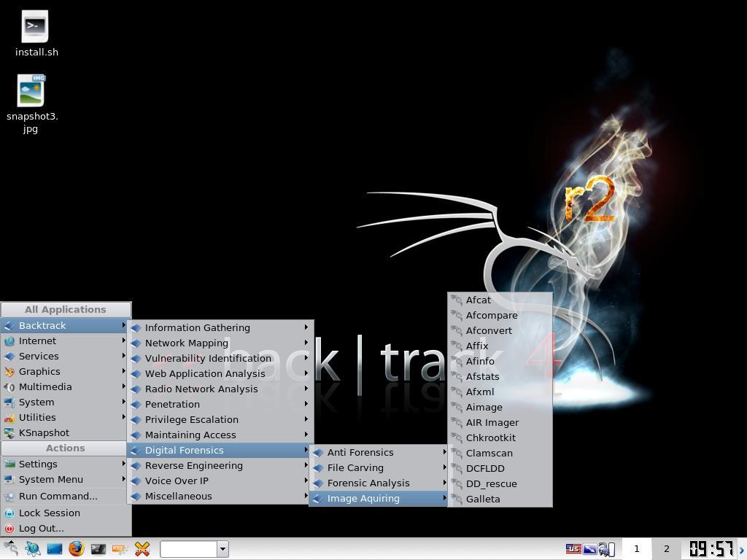Click the blue desktop icon in taskbar
Screen dimensions: 747x560
coord(55,549)
